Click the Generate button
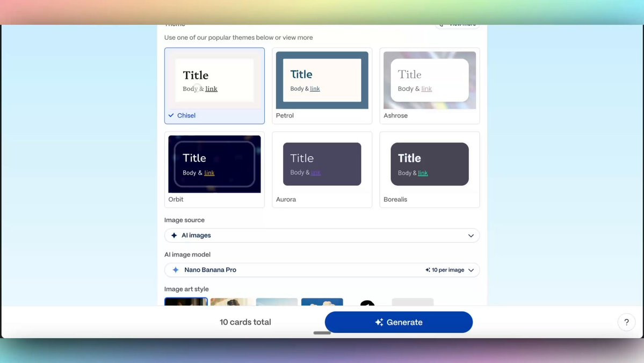This screenshot has height=363, width=644. [399, 322]
